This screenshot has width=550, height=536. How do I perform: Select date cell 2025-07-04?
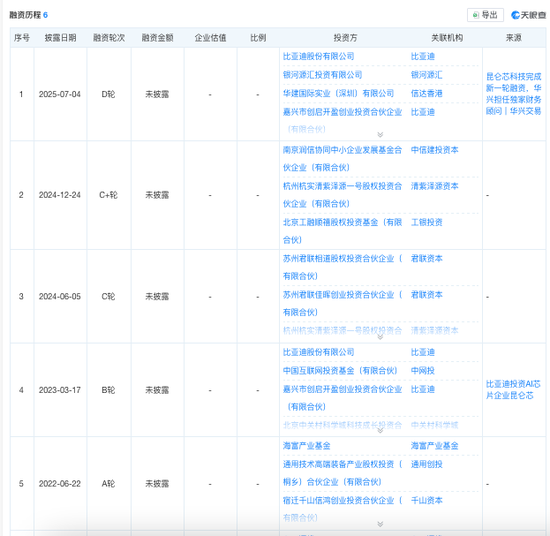click(x=60, y=94)
